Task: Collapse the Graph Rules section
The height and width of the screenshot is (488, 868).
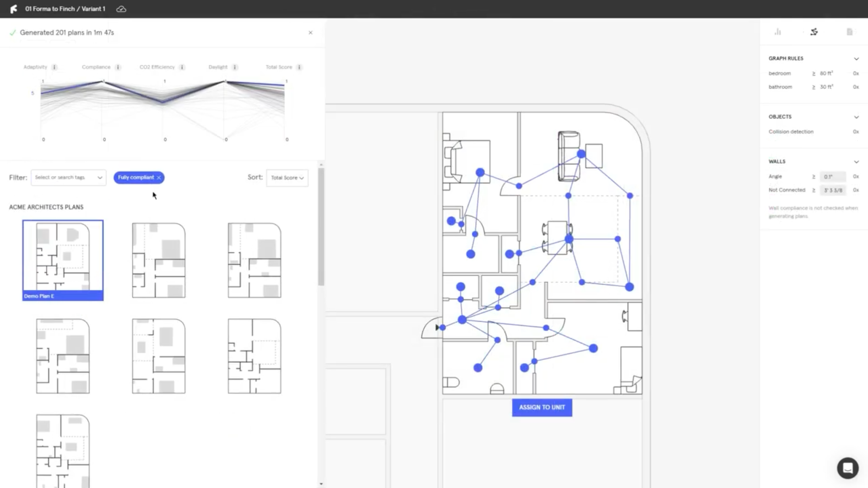Action: pos(856,59)
